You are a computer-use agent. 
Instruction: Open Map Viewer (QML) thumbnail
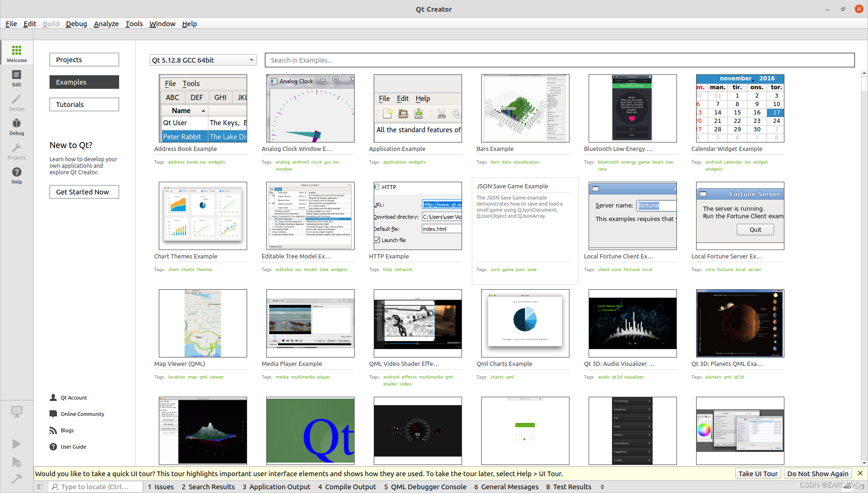[x=203, y=323]
